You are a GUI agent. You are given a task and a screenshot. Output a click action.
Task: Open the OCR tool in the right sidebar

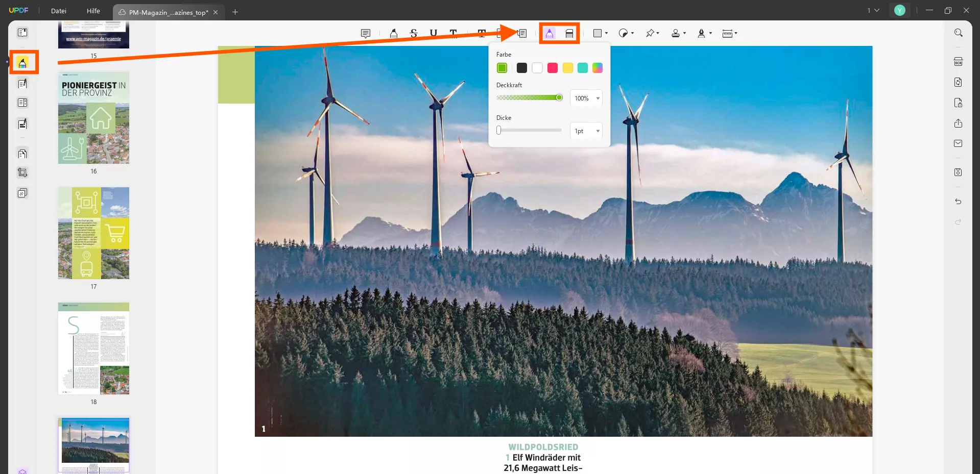tap(958, 61)
